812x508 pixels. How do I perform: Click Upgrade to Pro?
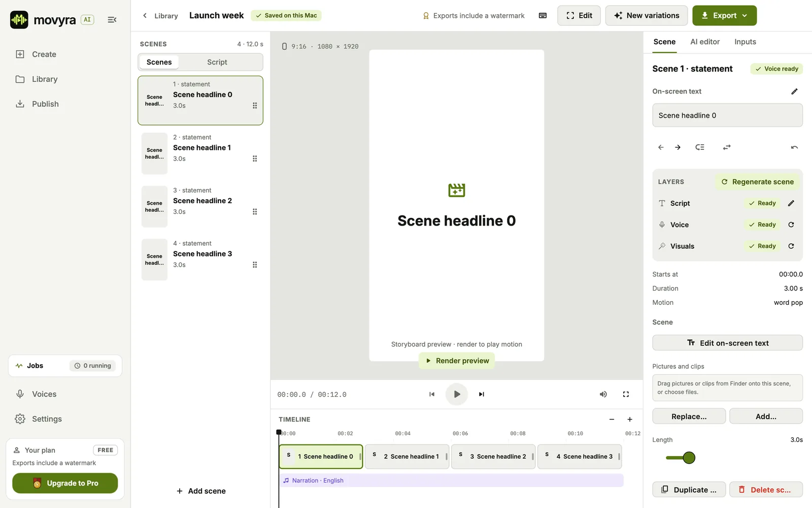click(65, 483)
